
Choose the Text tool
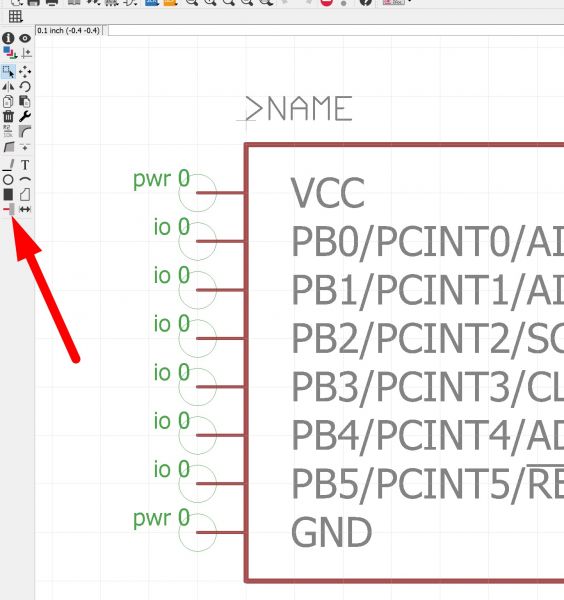pos(25,165)
